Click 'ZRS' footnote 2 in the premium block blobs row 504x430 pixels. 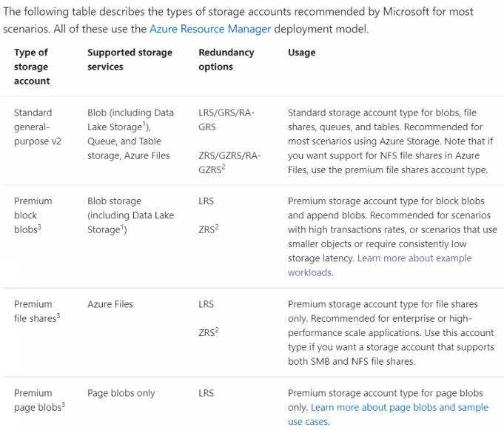215,226
